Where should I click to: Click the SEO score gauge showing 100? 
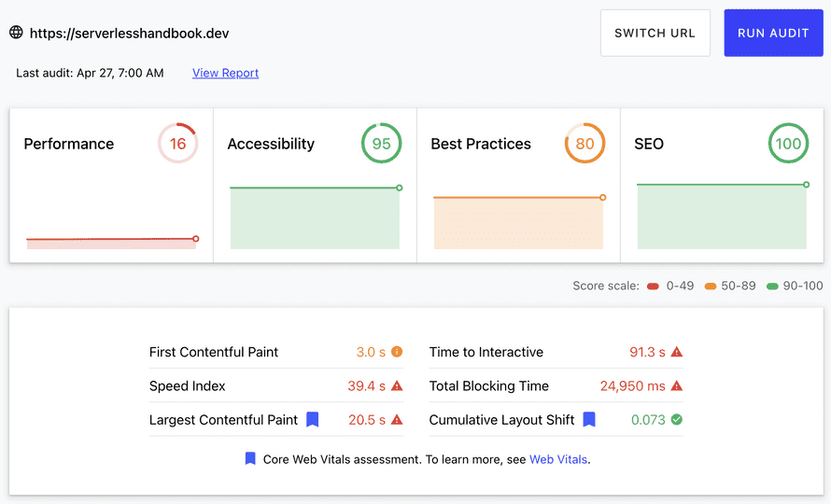pyautogui.click(x=789, y=144)
